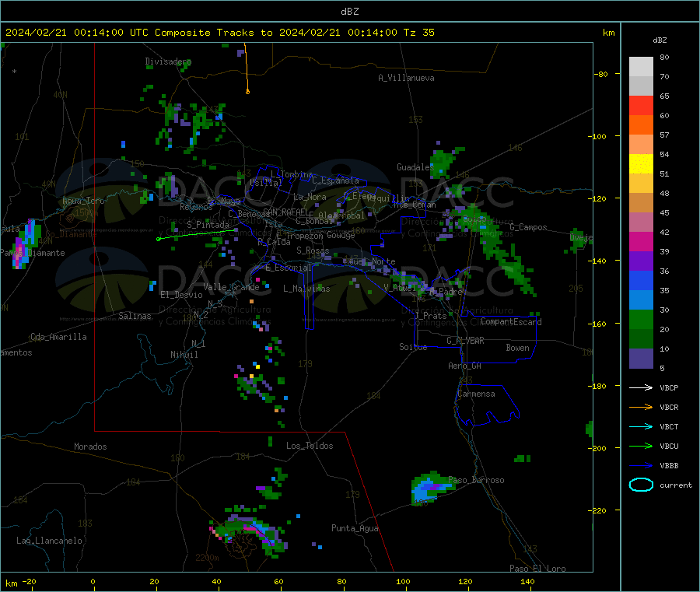Click the 'Aero_GA' map label
The width and height of the screenshot is (700, 592).
[464, 366]
